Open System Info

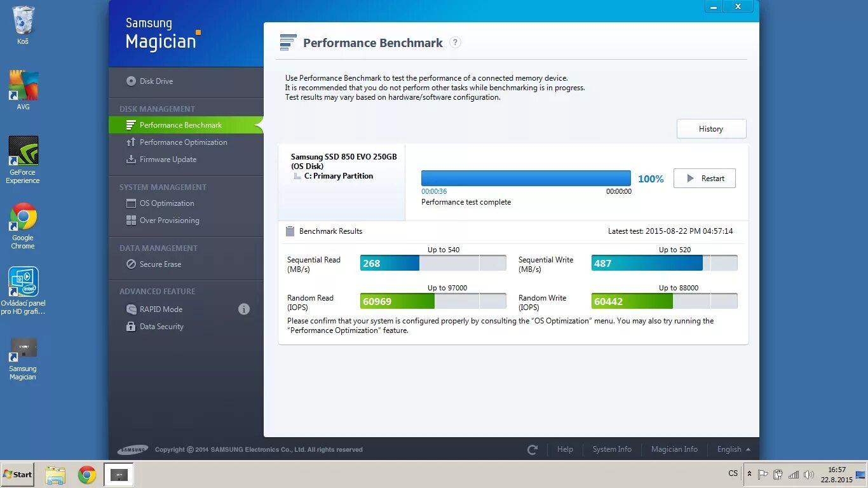[612, 449]
